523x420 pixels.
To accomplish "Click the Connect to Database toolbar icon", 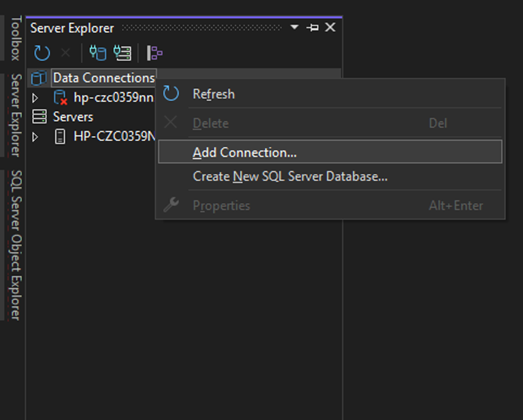I will pyautogui.click(x=98, y=53).
